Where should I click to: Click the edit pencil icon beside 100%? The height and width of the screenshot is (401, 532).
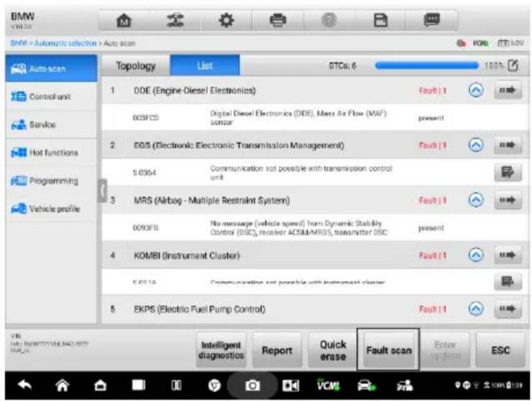[513, 66]
